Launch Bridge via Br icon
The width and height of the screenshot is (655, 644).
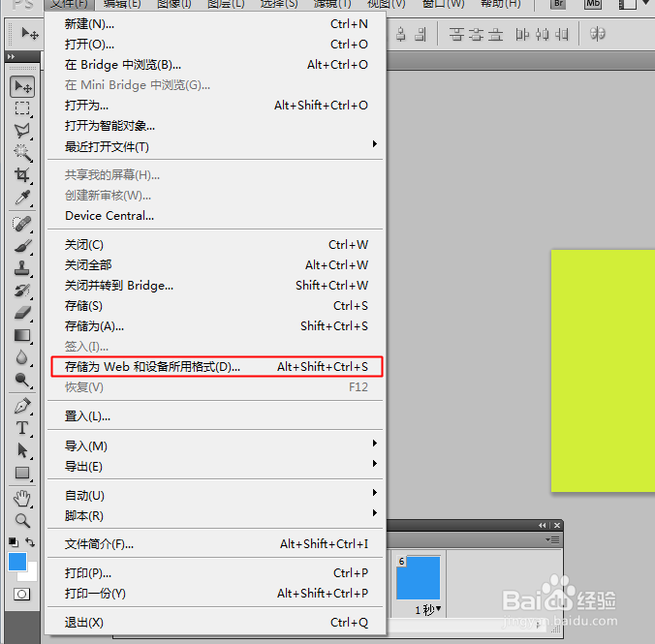pyautogui.click(x=558, y=4)
